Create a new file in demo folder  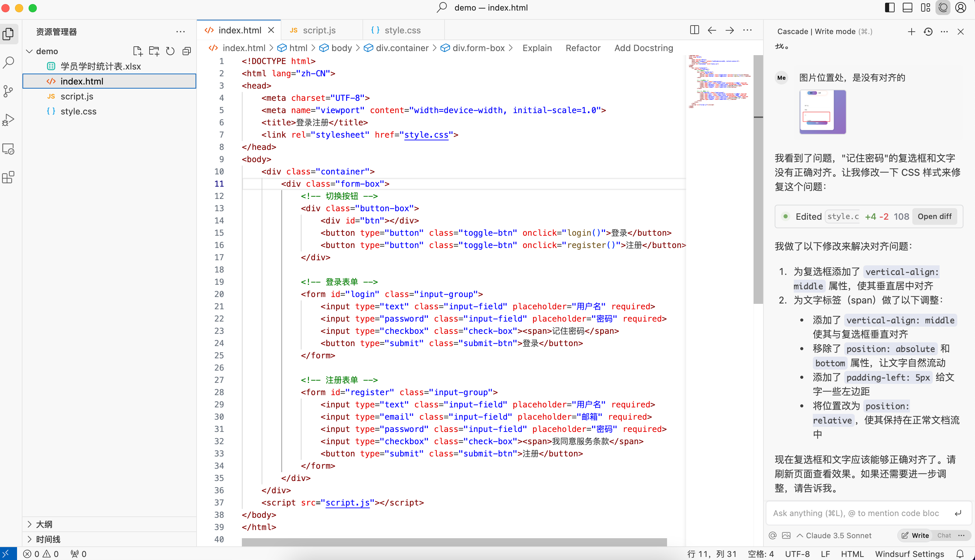(138, 51)
